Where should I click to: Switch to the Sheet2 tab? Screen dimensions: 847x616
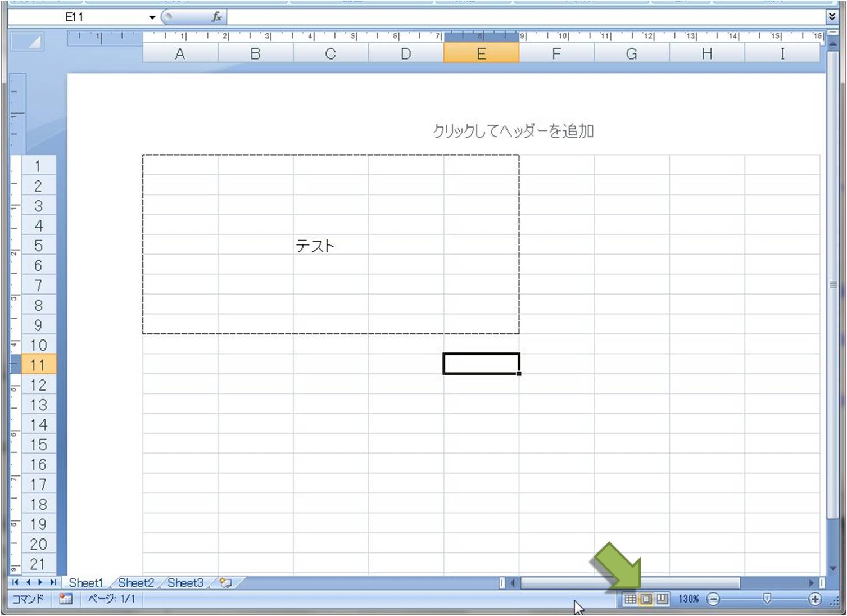135,583
